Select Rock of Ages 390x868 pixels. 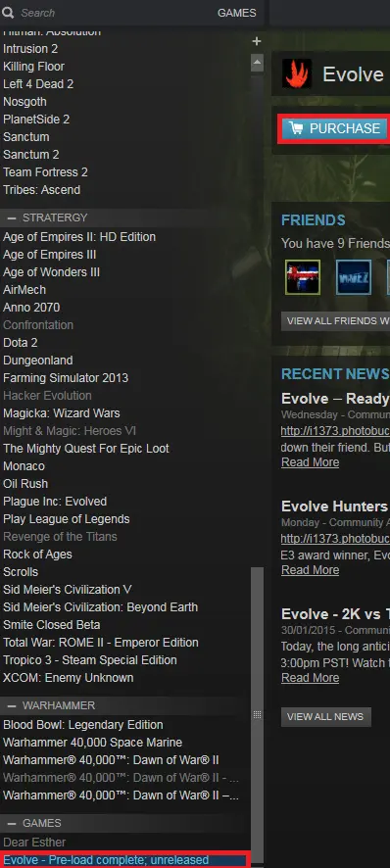[x=37, y=555]
